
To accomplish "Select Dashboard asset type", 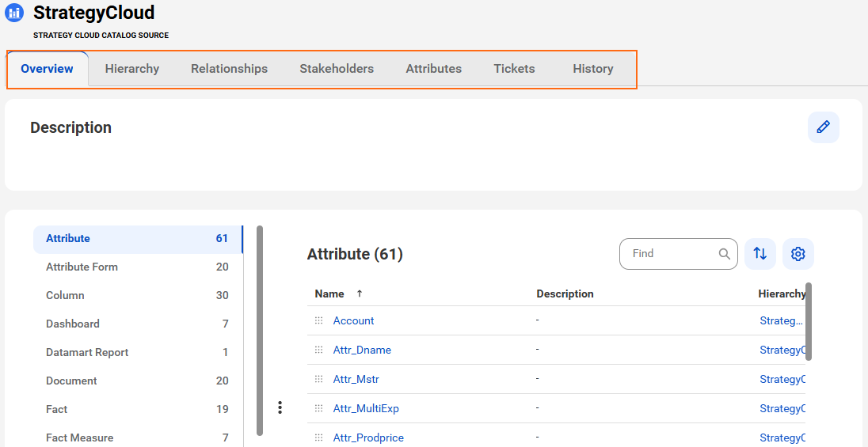I will point(137,324).
